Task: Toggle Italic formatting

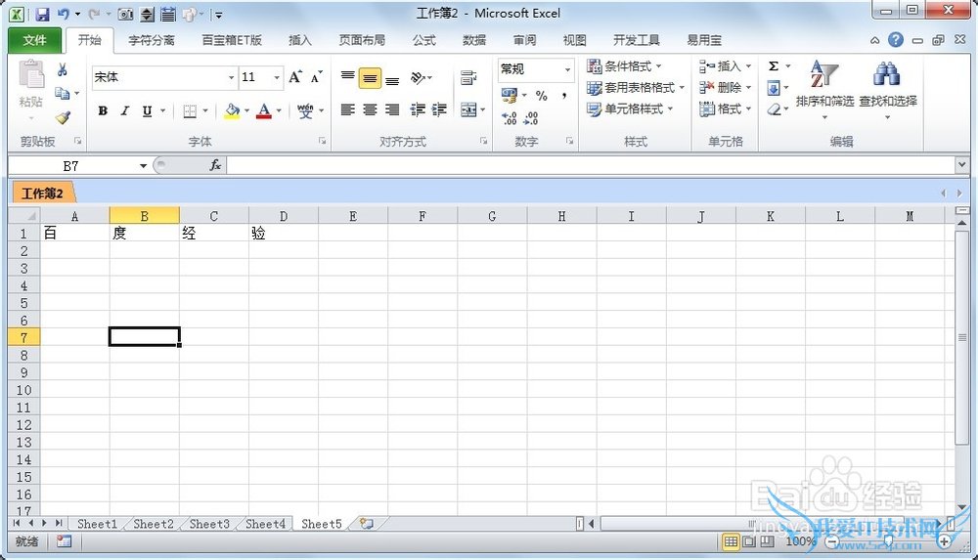Action: pos(125,111)
